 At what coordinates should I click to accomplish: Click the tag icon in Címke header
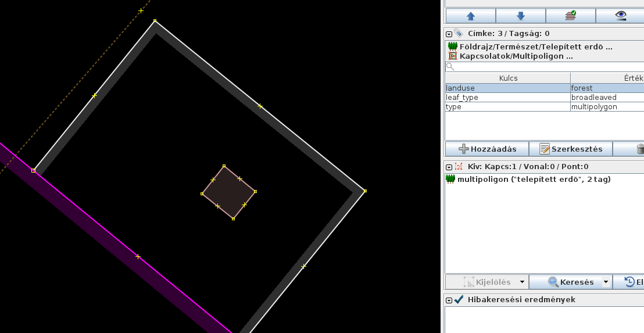click(459, 34)
